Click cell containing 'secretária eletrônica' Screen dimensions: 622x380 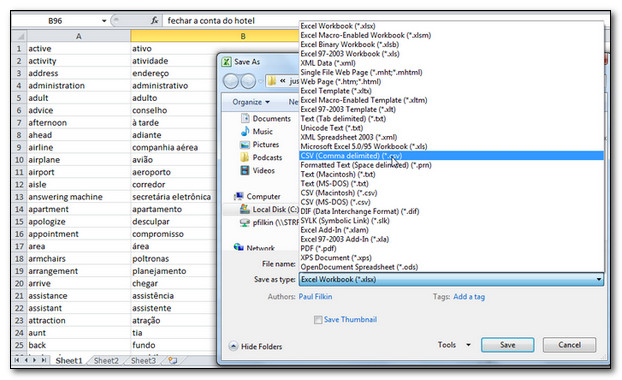173,197
